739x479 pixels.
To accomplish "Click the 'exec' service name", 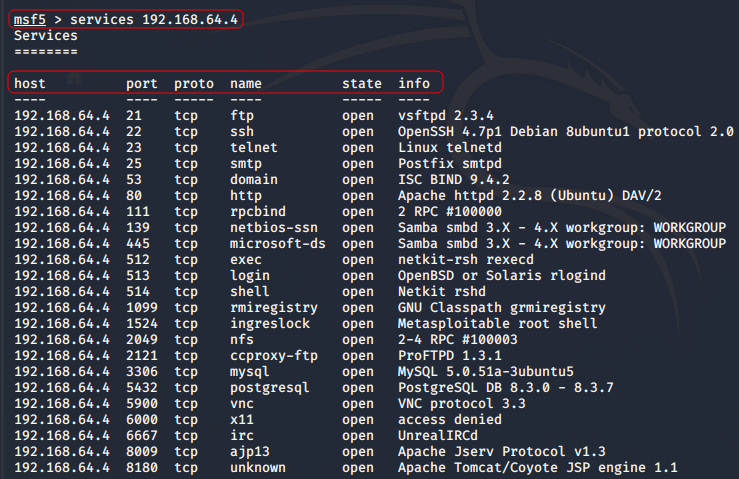I will click(x=246, y=260).
